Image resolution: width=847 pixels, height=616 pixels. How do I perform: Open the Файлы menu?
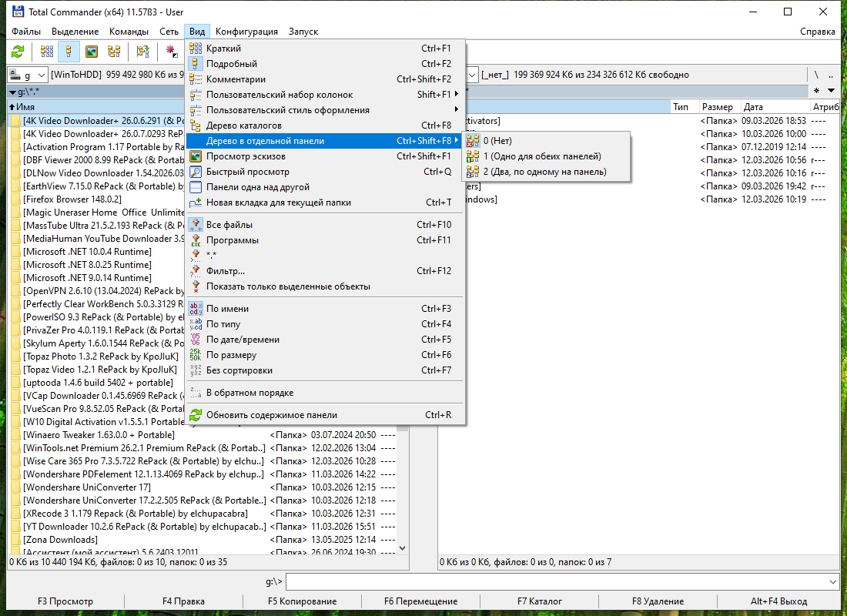click(x=26, y=32)
